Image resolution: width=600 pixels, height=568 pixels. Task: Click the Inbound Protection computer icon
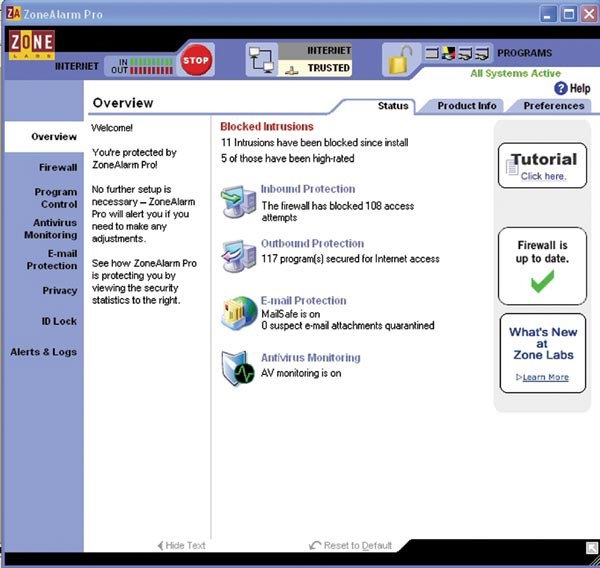[238, 201]
